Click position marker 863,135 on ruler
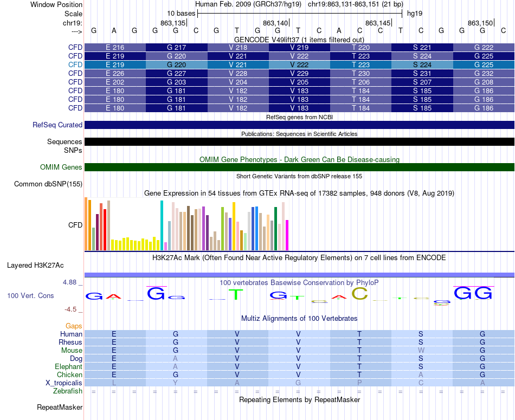 pos(173,23)
